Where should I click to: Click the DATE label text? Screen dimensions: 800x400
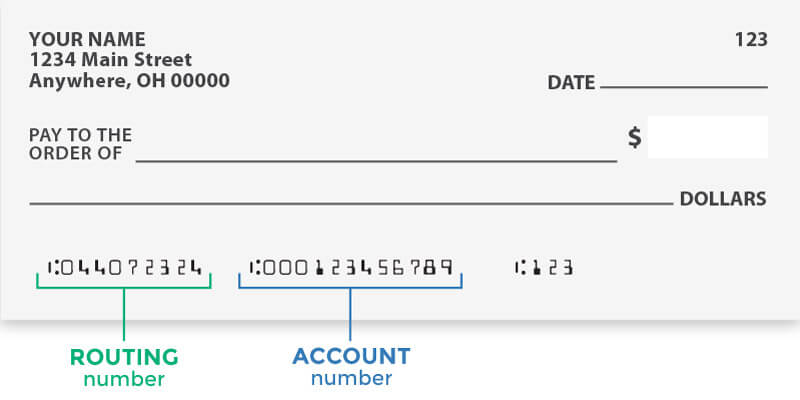click(571, 83)
